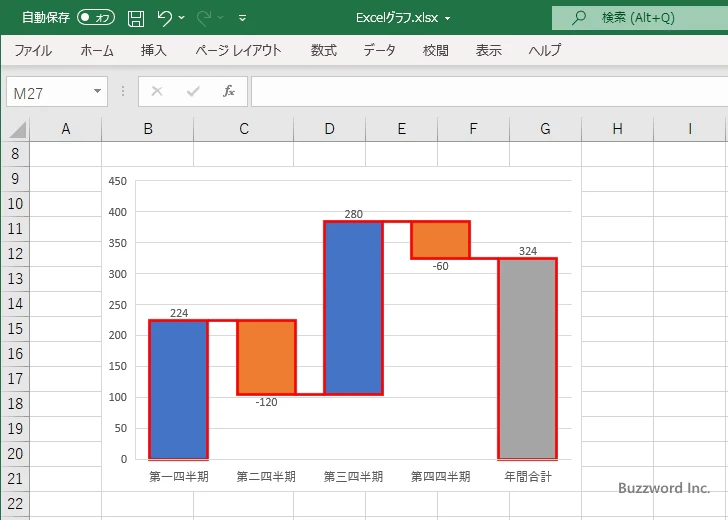Expand the Name Box dropdown arrow
The image size is (728, 520).
[98, 91]
